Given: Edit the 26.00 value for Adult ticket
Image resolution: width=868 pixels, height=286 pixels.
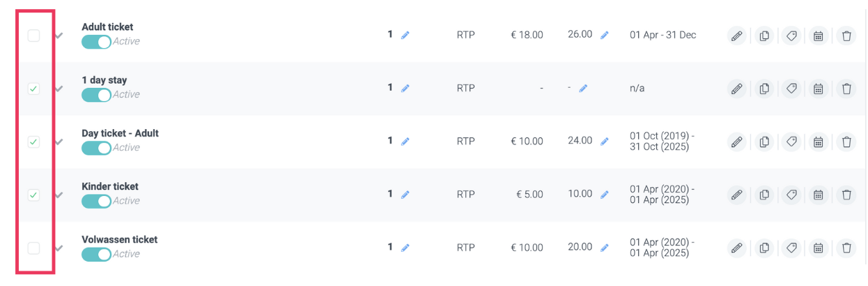Looking at the screenshot, I should point(605,35).
